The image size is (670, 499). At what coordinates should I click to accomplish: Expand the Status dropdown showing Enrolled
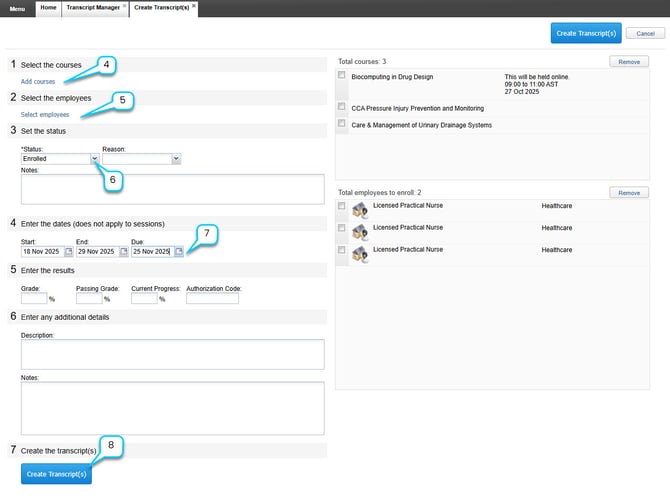point(94,158)
